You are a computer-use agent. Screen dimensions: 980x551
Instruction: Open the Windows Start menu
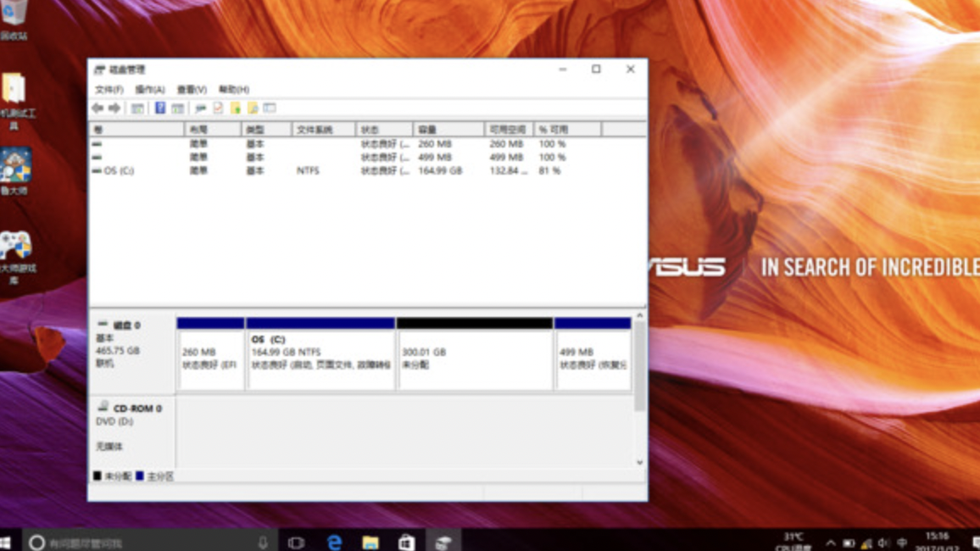tap(6, 543)
